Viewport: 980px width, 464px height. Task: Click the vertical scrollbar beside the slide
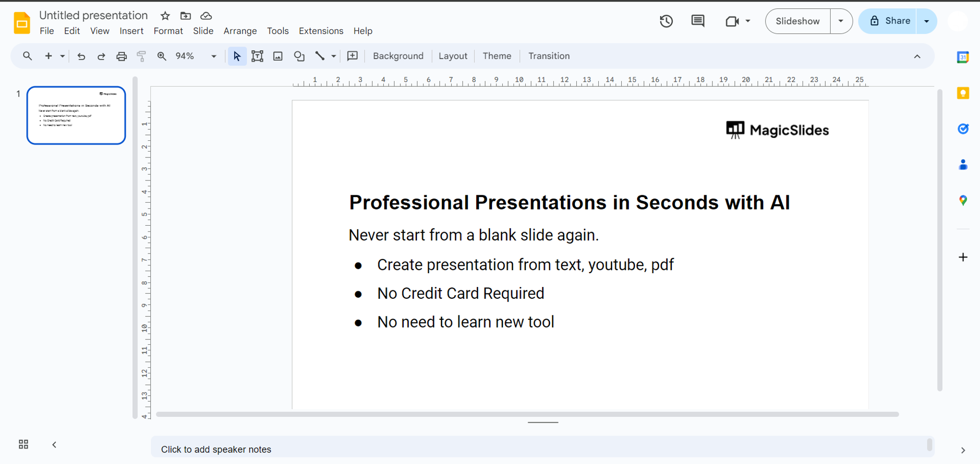click(x=940, y=240)
